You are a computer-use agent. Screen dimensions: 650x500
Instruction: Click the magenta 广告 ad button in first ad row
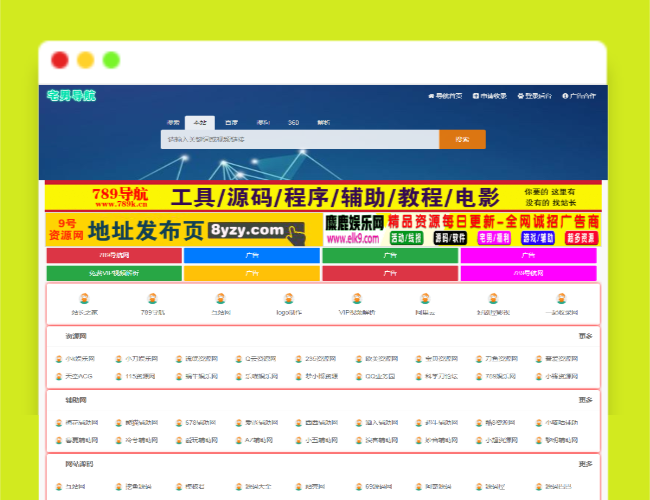[529, 255]
